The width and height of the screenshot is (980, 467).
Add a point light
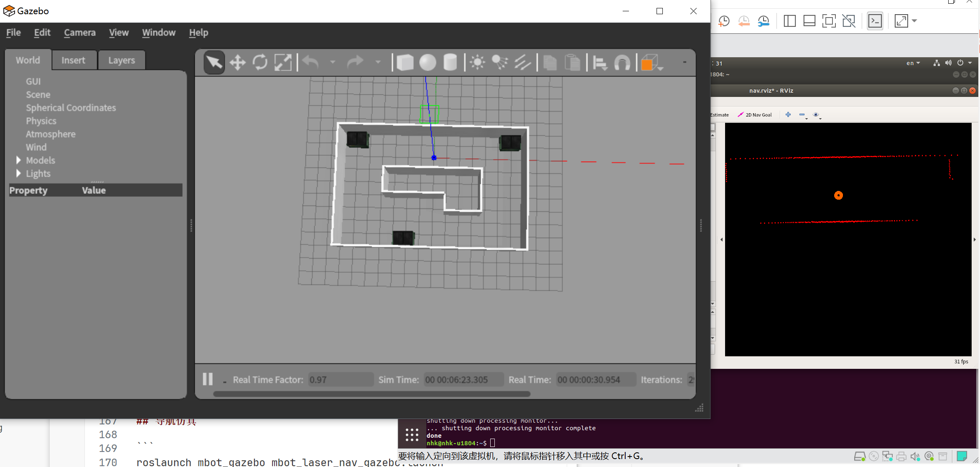(477, 63)
